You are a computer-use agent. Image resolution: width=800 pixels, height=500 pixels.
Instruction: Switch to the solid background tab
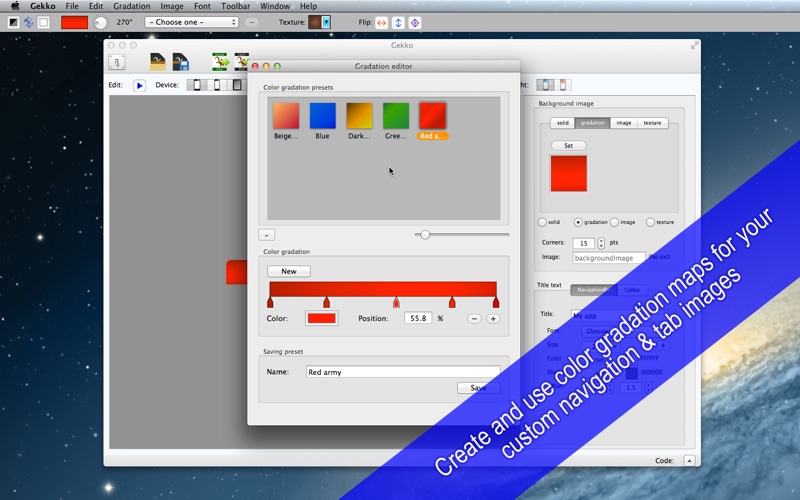coord(563,123)
